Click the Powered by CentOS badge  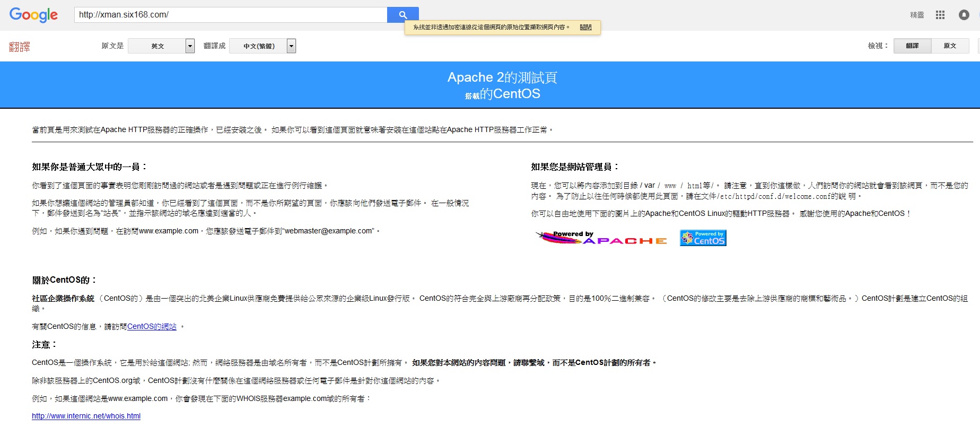coord(703,238)
